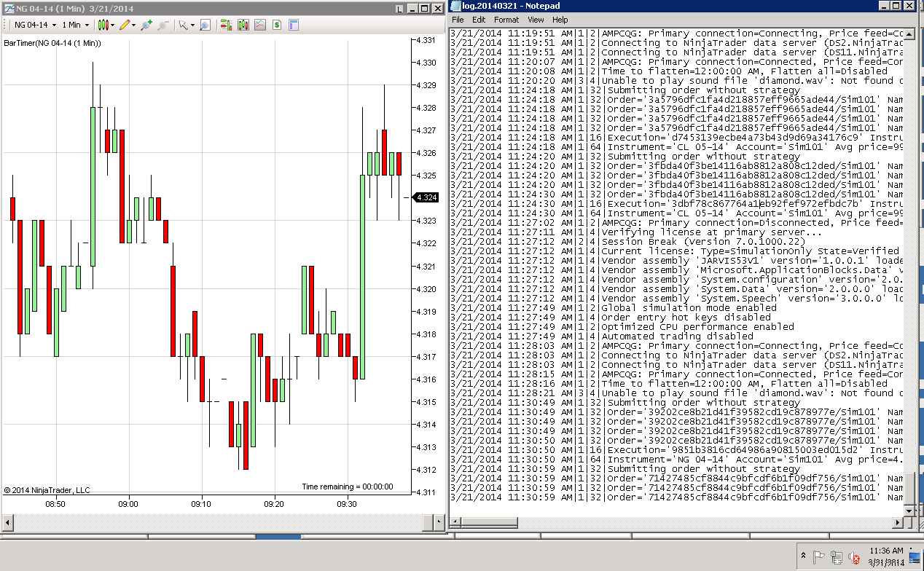The image size is (924, 571).
Task: Open the 1 Min interval dropdown
Action: pos(75,25)
